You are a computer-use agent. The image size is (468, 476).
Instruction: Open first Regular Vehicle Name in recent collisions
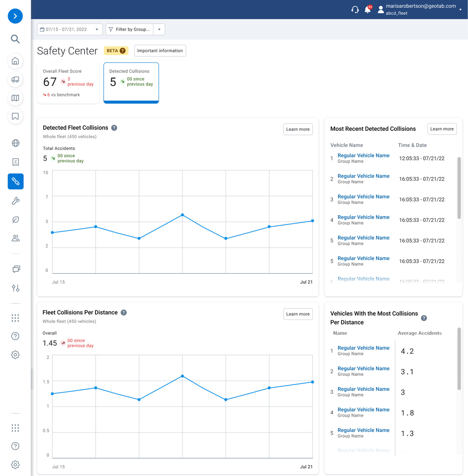pos(363,156)
